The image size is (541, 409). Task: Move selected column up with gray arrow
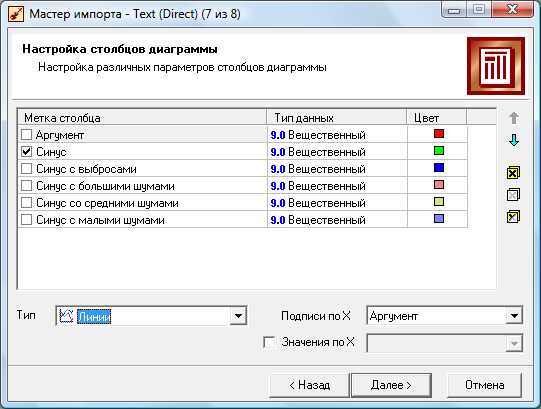514,118
